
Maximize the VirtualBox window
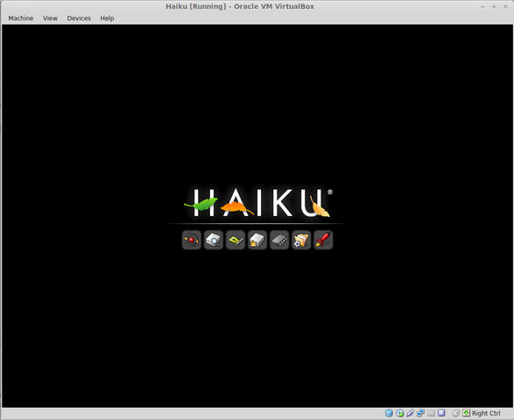click(x=494, y=6)
